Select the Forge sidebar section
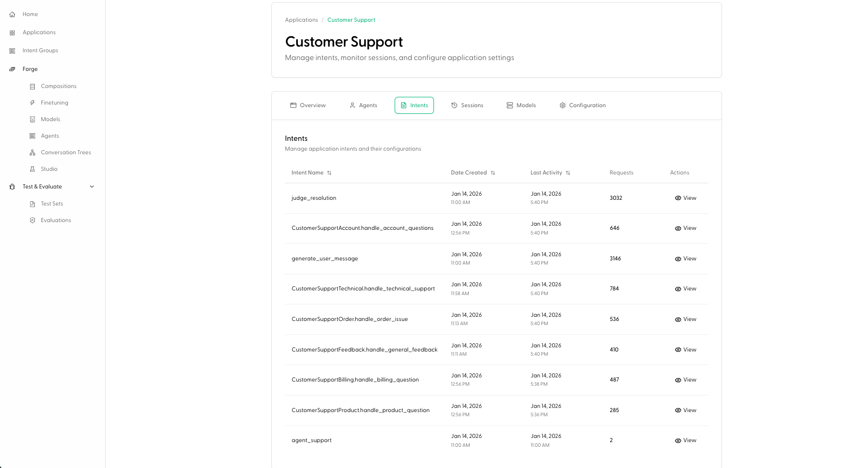This screenshot has width=868, height=468. pos(30,69)
